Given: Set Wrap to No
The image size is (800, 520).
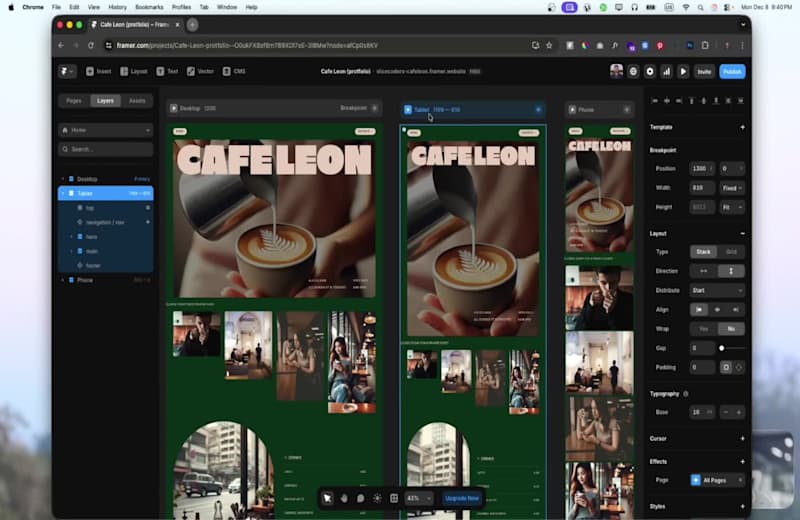Looking at the screenshot, I should [x=731, y=329].
